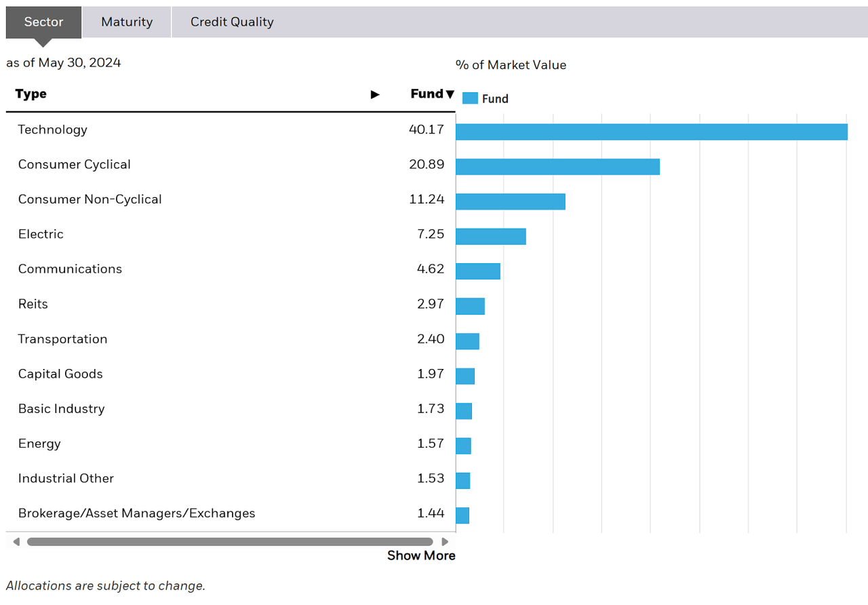This screenshot has width=868, height=605.
Task: Click the Brokerage value 1.44
Action: coord(431,513)
